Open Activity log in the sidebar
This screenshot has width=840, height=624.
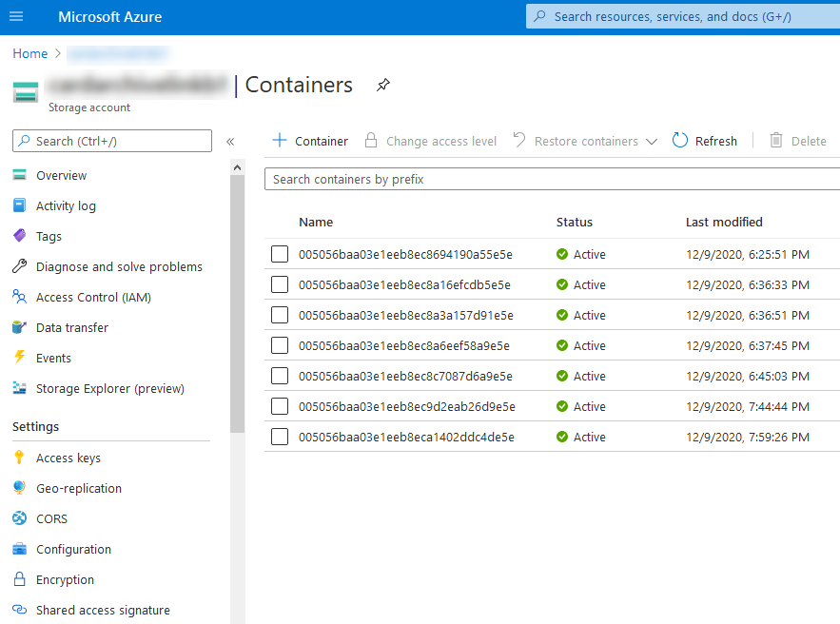coord(66,205)
